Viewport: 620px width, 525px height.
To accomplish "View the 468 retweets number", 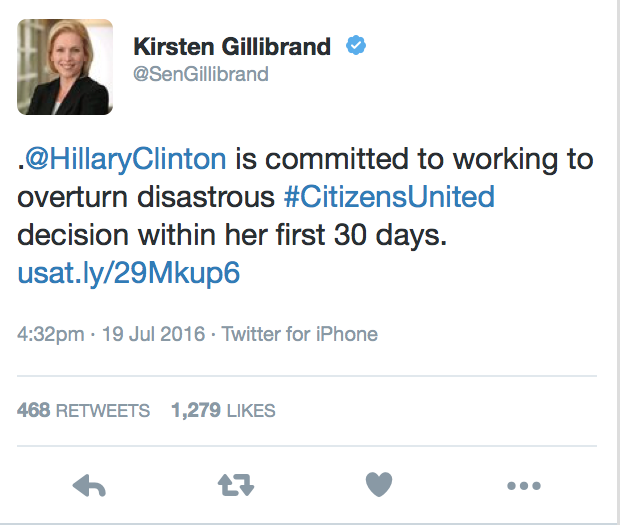I will (34, 410).
